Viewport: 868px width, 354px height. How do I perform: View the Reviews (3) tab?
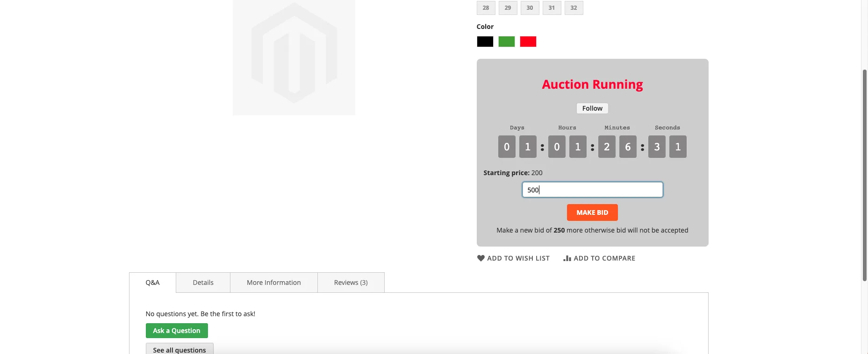click(x=351, y=283)
